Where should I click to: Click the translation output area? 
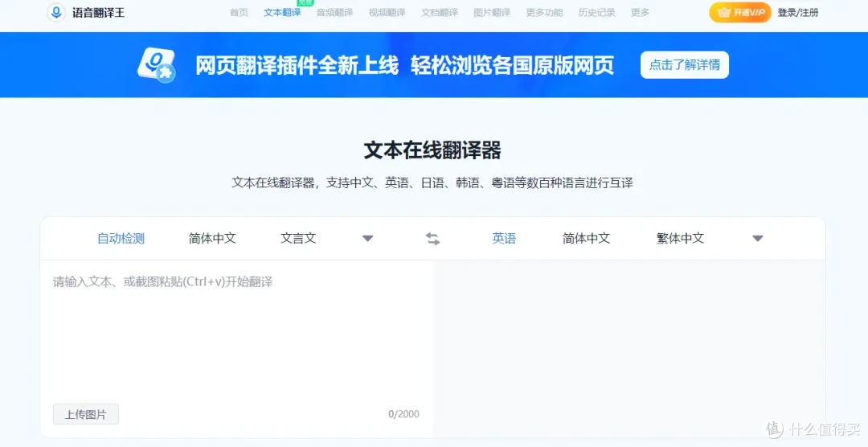[x=628, y=349]
